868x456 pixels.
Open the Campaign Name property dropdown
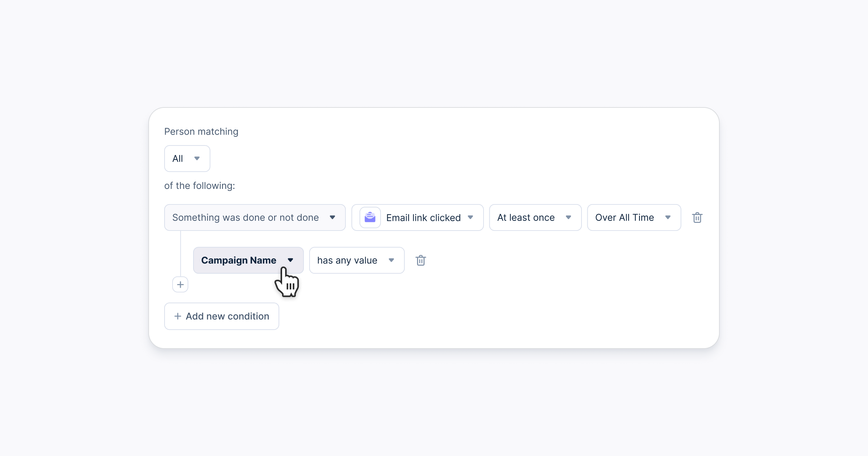click(x=239, y=260)
